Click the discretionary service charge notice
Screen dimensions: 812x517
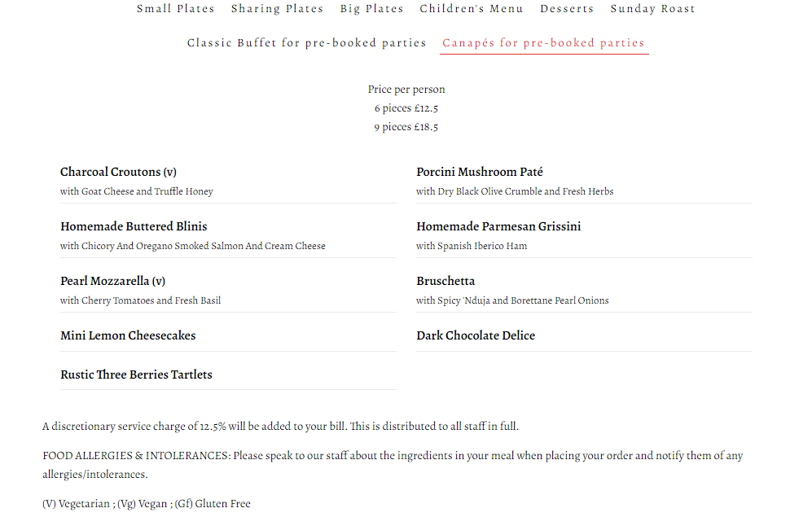pyautogui.click(x=280, y=426)
